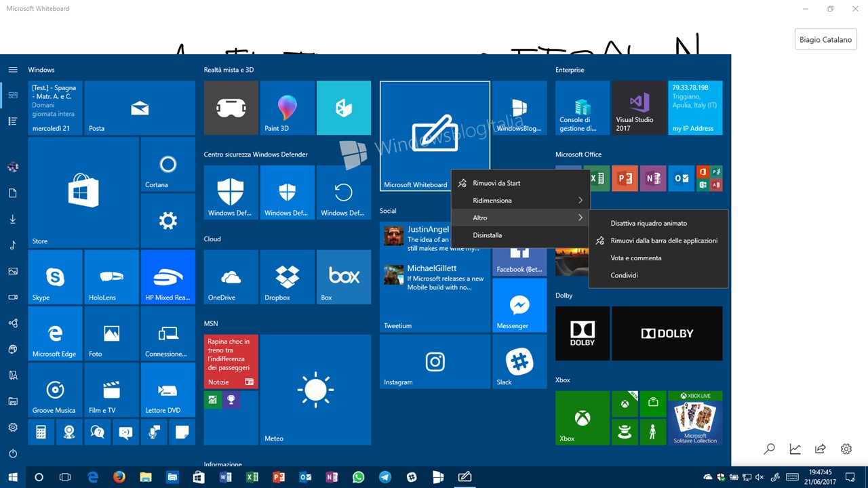The width and height of the screenshot is (868, 488).
Task: Open the Settings gear tile
Action: (x=167, y=220)
